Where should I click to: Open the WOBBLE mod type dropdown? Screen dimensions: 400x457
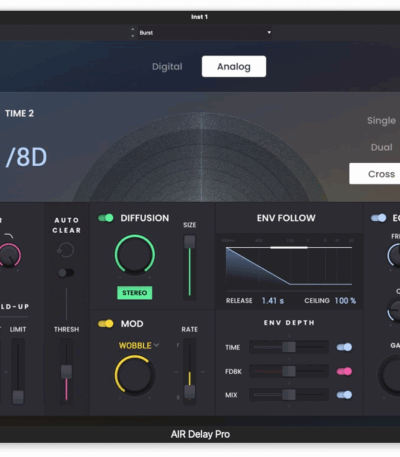pos(138,346)
